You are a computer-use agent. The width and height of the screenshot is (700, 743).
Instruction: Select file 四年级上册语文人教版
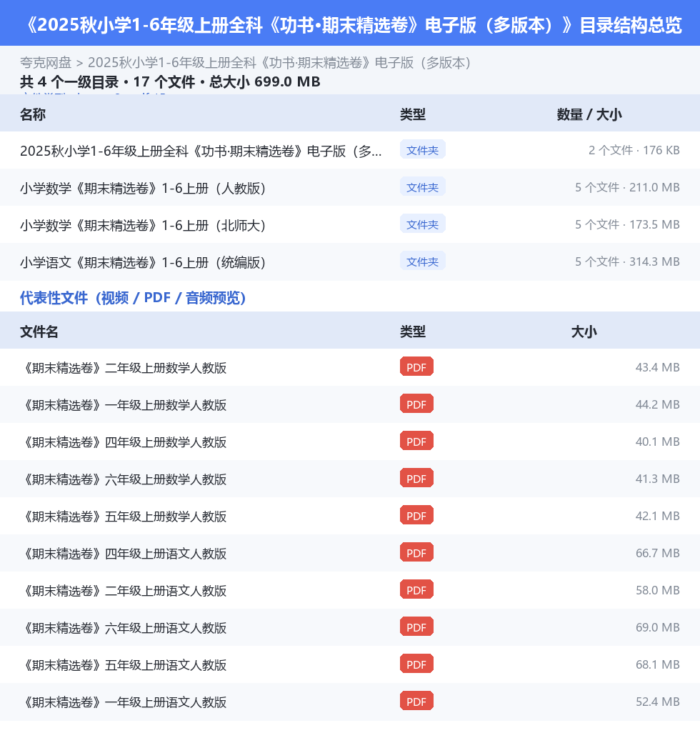[x=124, y=554]
